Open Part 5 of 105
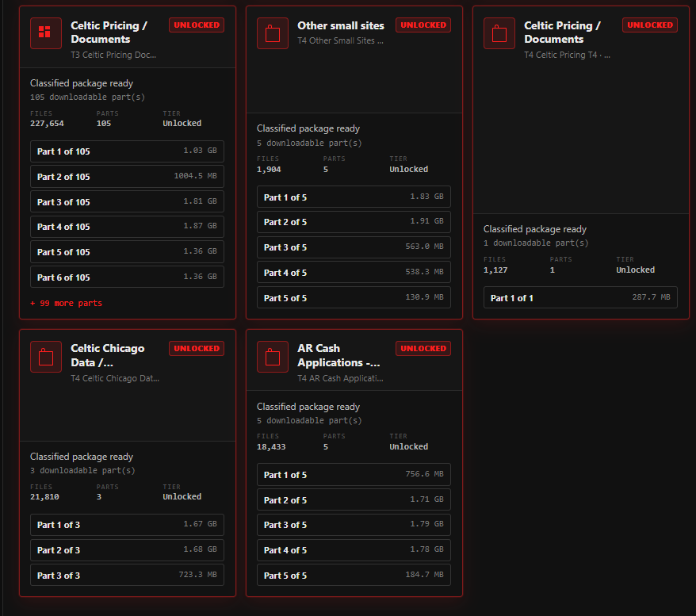The height and width of the screenshot is (616, 696). [127, 252]
